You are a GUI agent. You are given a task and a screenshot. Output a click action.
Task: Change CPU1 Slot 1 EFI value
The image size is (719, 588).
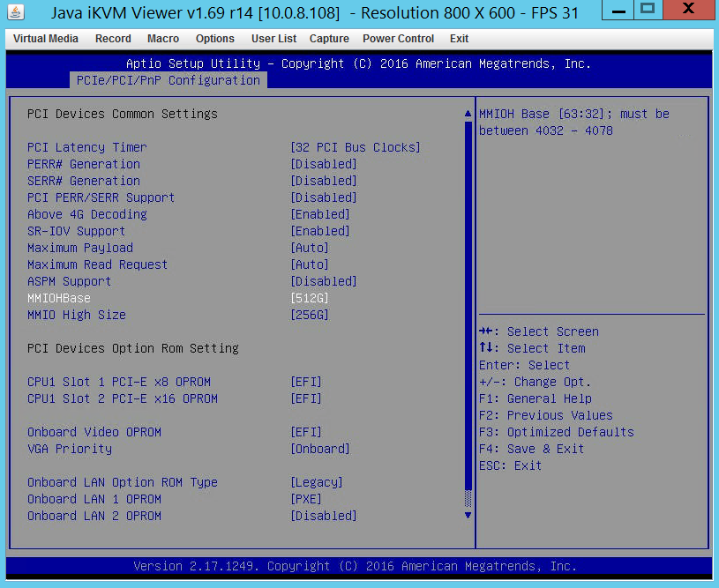point(306,382)
